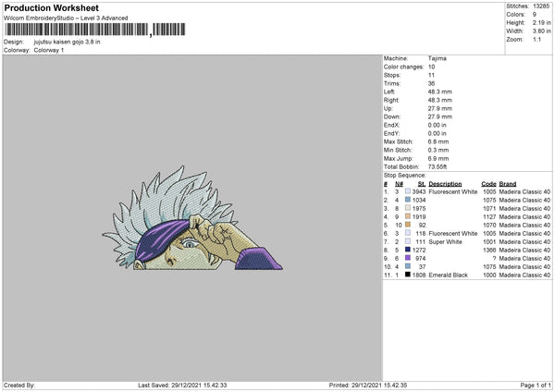
Task: Select the Stitches value 13285
Action: (x=541, y=6)
